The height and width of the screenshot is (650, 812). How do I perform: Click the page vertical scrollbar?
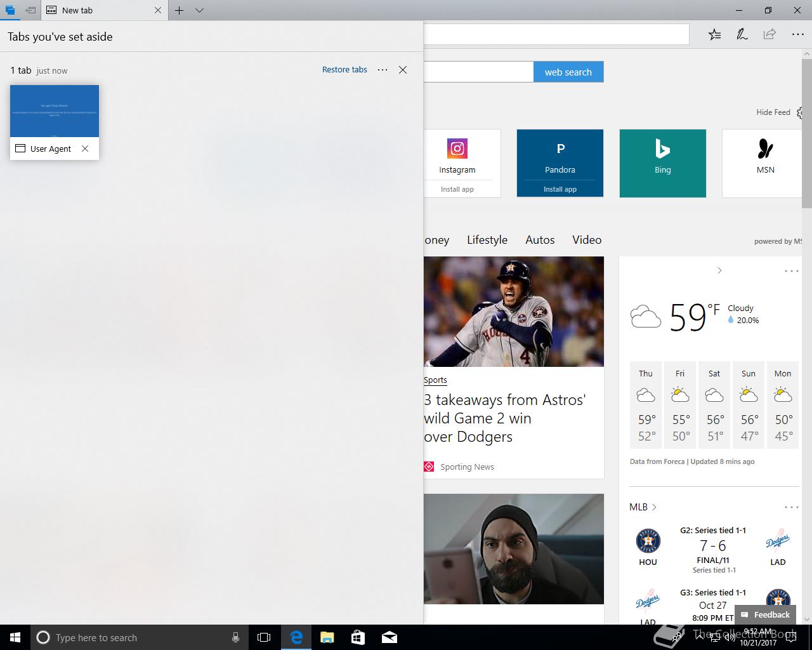click(807, 133)
